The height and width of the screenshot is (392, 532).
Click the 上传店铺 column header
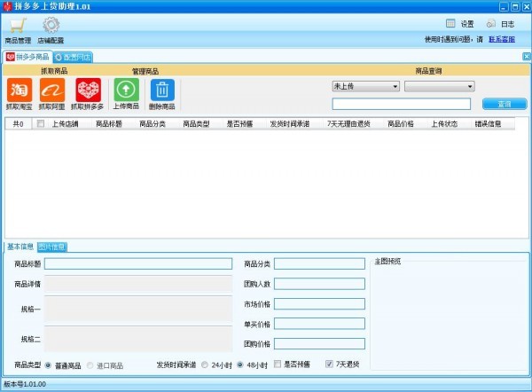[x=65, y=124]
